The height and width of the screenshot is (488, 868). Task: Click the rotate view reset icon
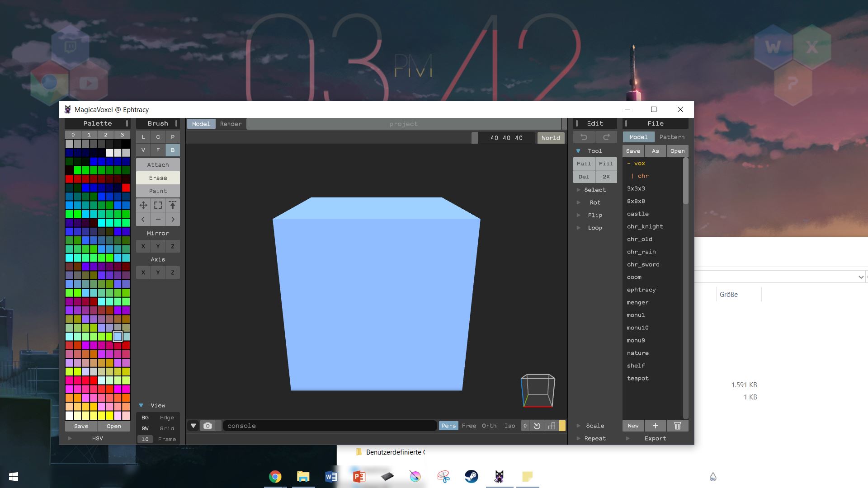click(x=537, y=426)
